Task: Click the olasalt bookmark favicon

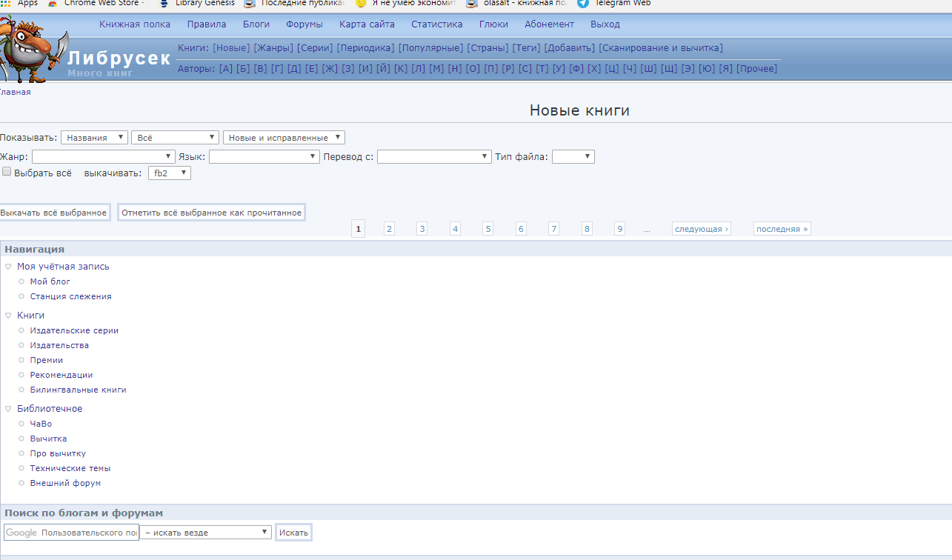Action: pyautogui.click(x=471, y=3)
